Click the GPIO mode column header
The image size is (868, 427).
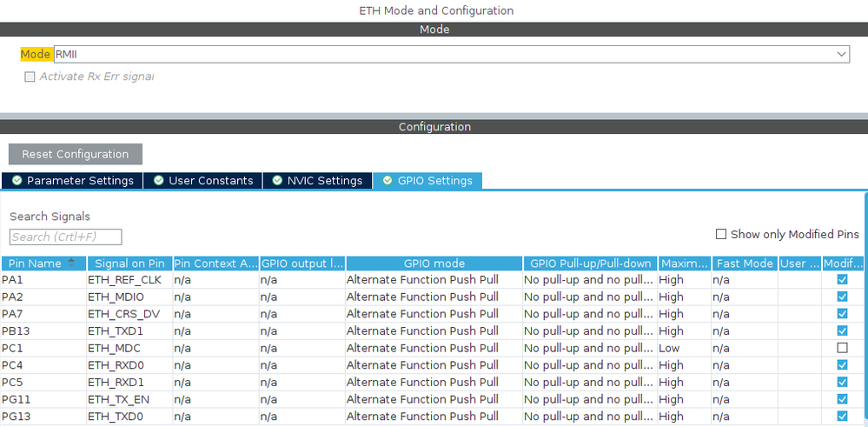click(434, 264)
